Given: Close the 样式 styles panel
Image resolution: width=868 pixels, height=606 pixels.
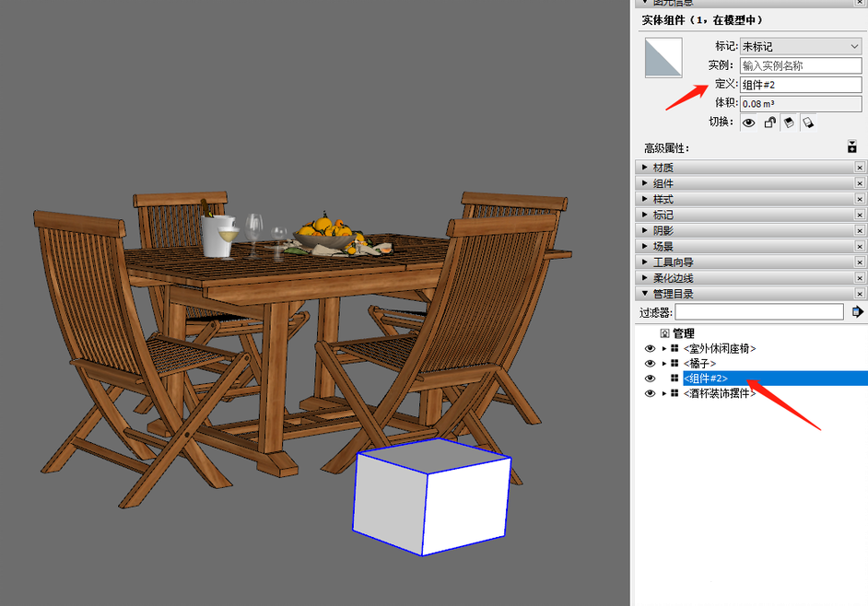Looking at the screenshot, I should click(860, 199).
